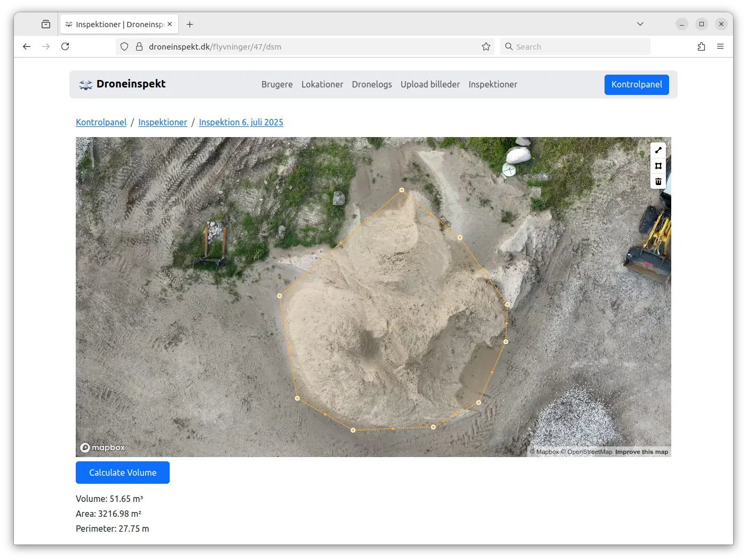Bookmark this page with the star icon
Viewport: 747px width, 560px height.
(x=486, y=47)
